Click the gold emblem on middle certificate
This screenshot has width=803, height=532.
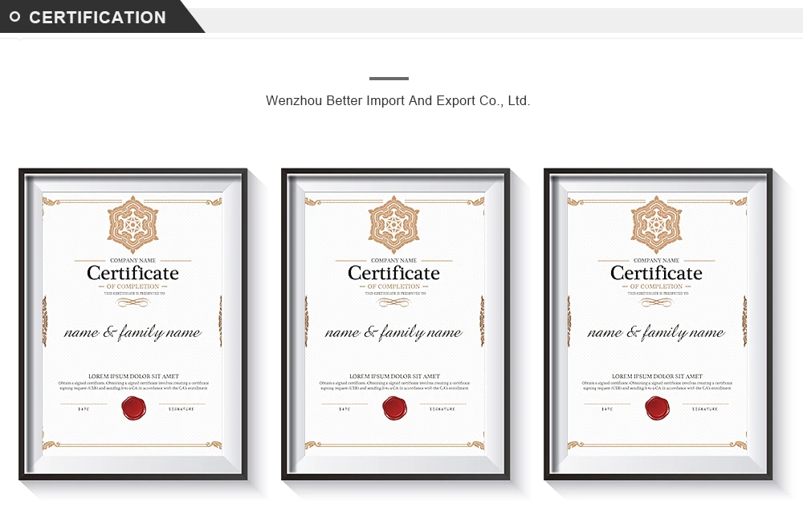coord(393,225)
